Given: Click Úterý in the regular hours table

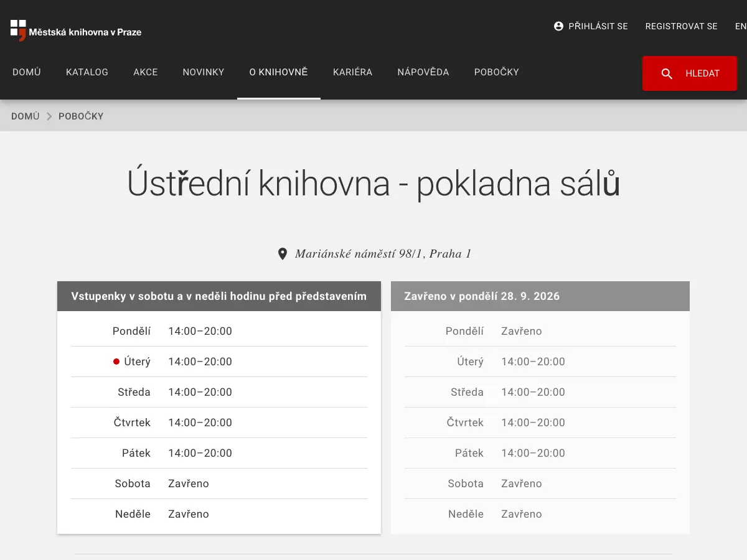Looking at the screenshot, I should coord(137,362).
